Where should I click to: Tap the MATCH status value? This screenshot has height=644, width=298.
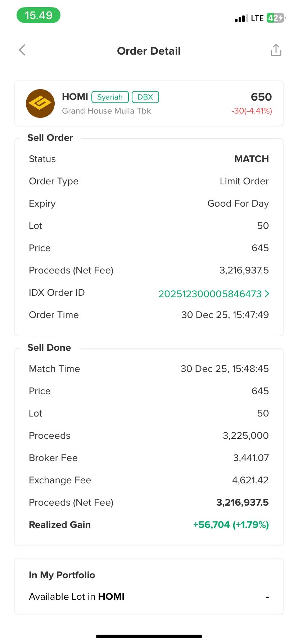tap(251, 159)
